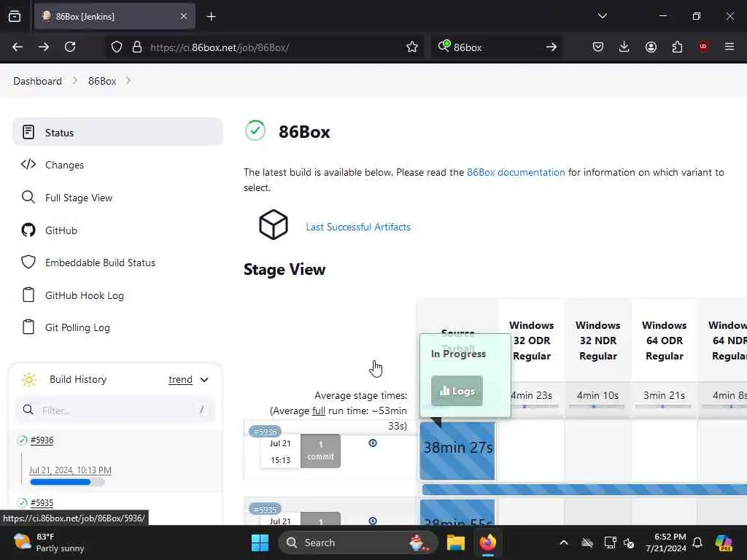Click the 4min 10s average time
Viewport: 747px width, 560px height.
pyautogui.click(x=597, y=395)
